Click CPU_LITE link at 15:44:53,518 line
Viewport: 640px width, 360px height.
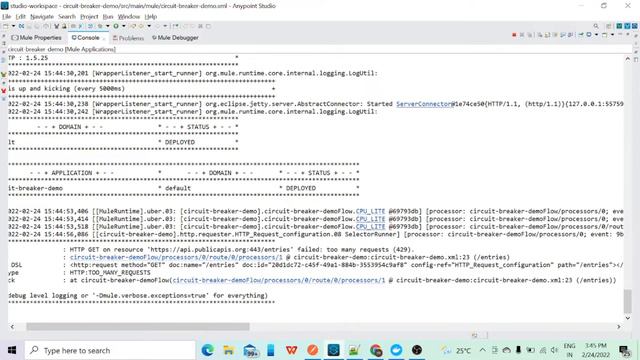point(370,227)
